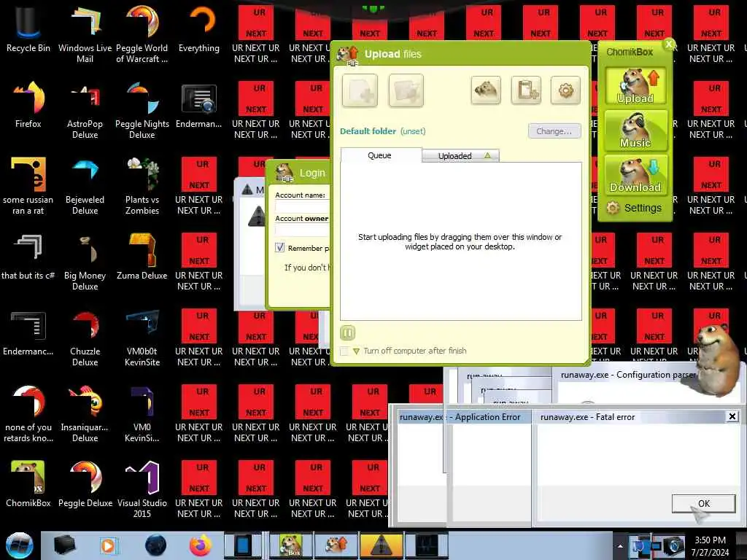The height and width of the screenshot is (560, 747).
Task: Select the 'that but its c#' desktop icon
Action: click(x=28, y=256)
